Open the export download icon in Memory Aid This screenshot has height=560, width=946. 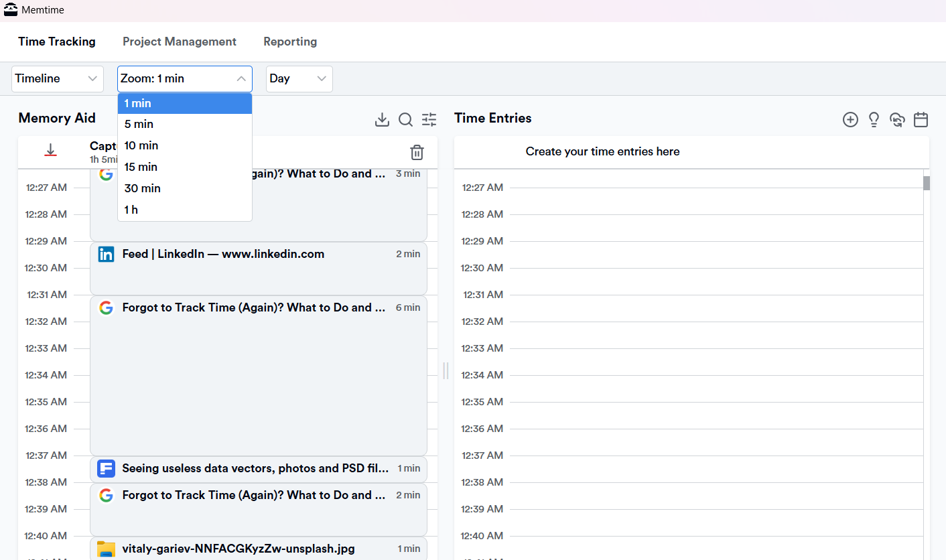(382, 119)
